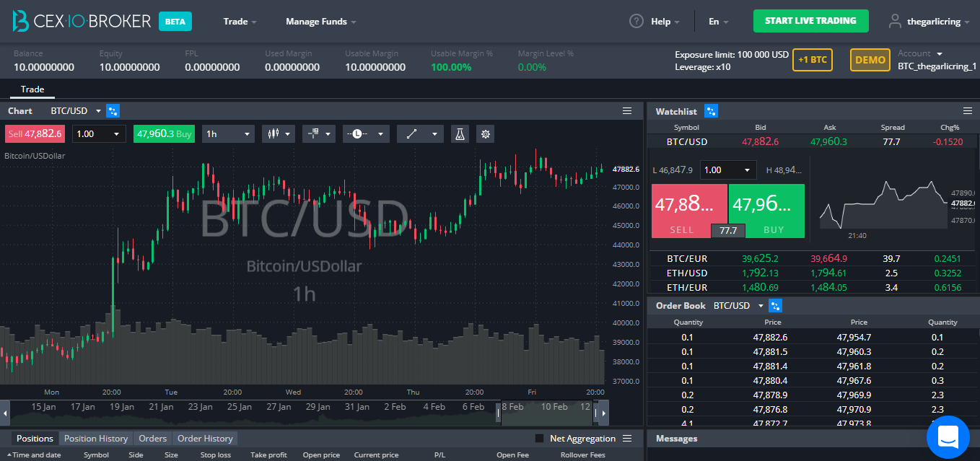Open the Manage Funds menu
Viewport: 980px width, 461px height.
320,22
